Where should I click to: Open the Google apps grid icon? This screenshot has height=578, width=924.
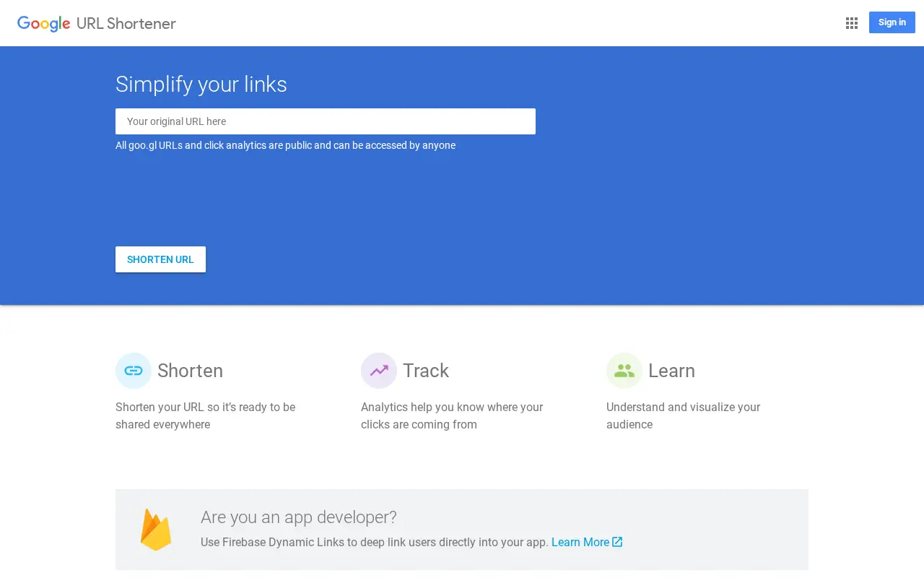pos(852,23)
